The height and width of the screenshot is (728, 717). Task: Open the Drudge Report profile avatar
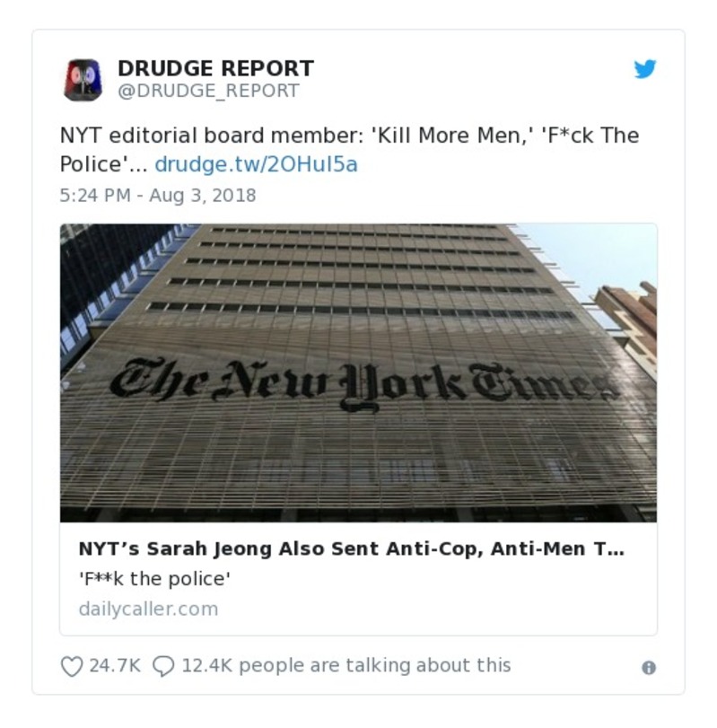point(83,80)
